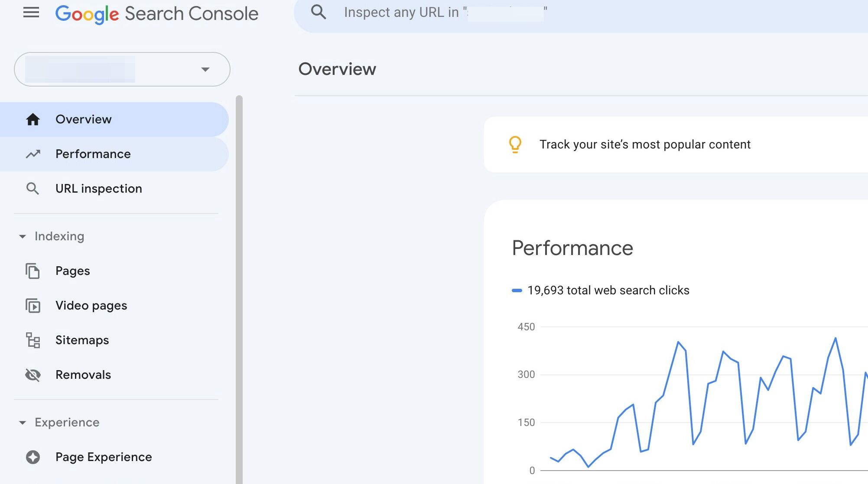The width and height of the screenshot is (868, 484).
Task: Open Track your site's most popular content tip
Action: 676,145
